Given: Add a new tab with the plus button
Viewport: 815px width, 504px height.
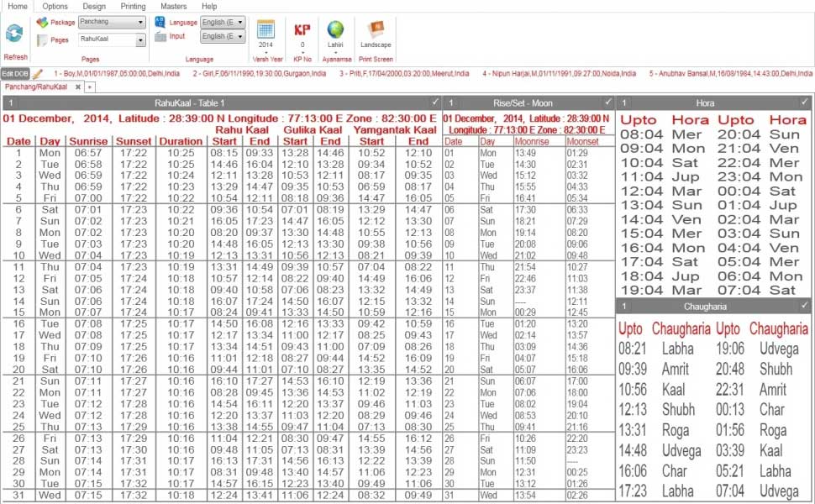Looking at the screenshot, I should (90, 87).
